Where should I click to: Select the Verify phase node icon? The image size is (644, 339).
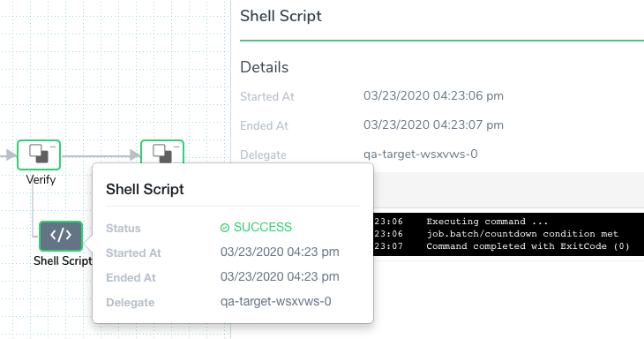click(x=39, y=154)
